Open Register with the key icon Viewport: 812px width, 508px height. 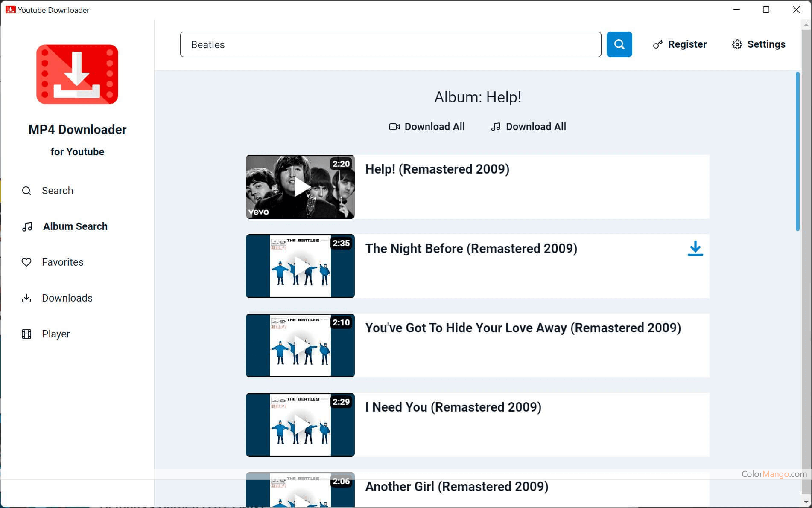657,44
